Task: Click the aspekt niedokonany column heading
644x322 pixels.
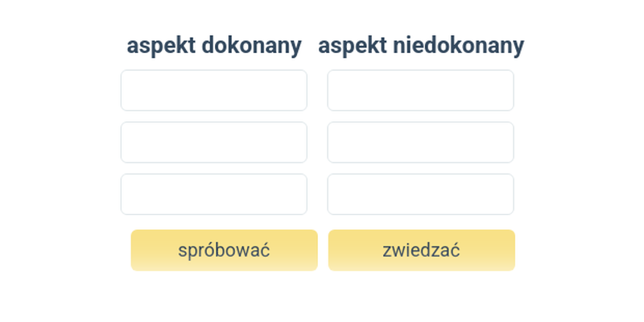Action: [x=421, y=46]
